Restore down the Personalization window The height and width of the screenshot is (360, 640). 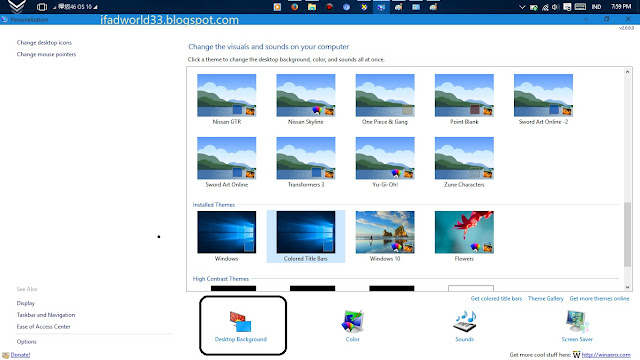point(607,19)
